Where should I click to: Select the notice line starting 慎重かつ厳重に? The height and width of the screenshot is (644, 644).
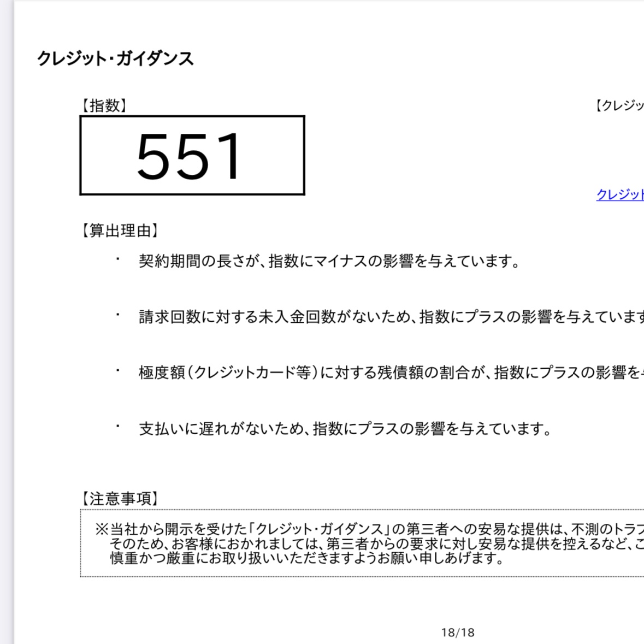307,558
